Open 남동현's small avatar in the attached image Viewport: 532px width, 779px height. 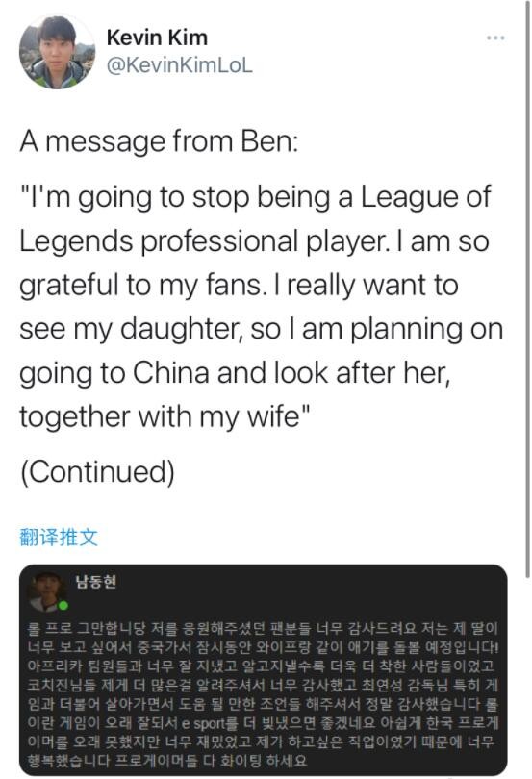tap(47, 591)
